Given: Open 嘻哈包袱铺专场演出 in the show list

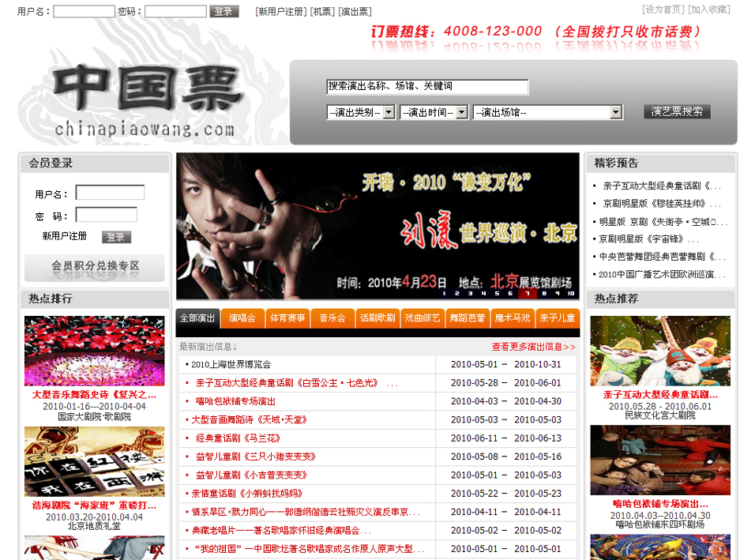Looking at the screenshot, I should [x=235, y=401].
